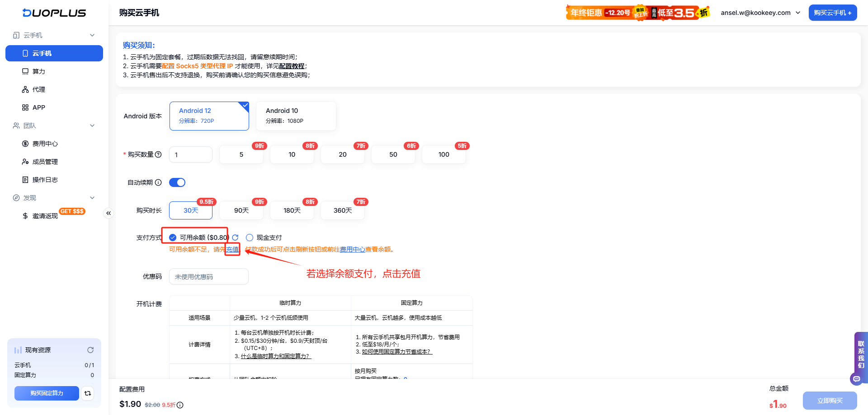The width and height of the screenshot is (868, 415).
Task: Open 成员管理 from the sidebar
Action: pos(44,161)
